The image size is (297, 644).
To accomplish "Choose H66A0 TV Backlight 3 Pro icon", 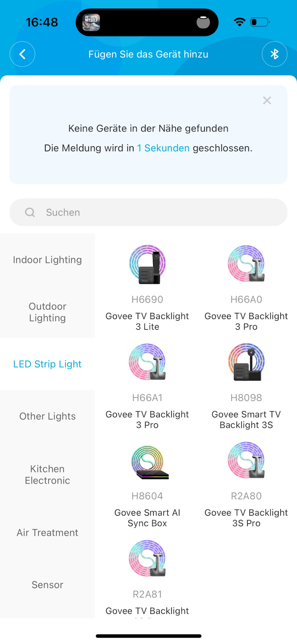I will click(x=246, y=264).
